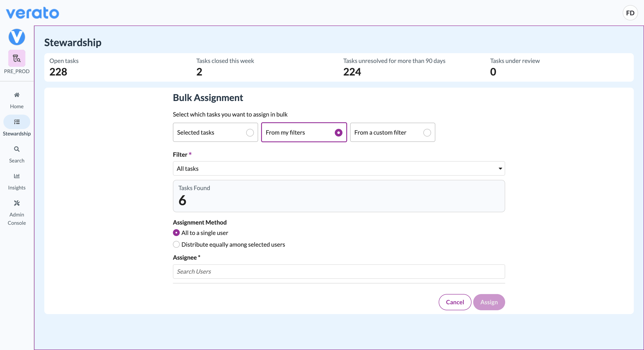Open the FD user avatar menu
Viewport: 644px width, 350px height.
tap(630, 13)
